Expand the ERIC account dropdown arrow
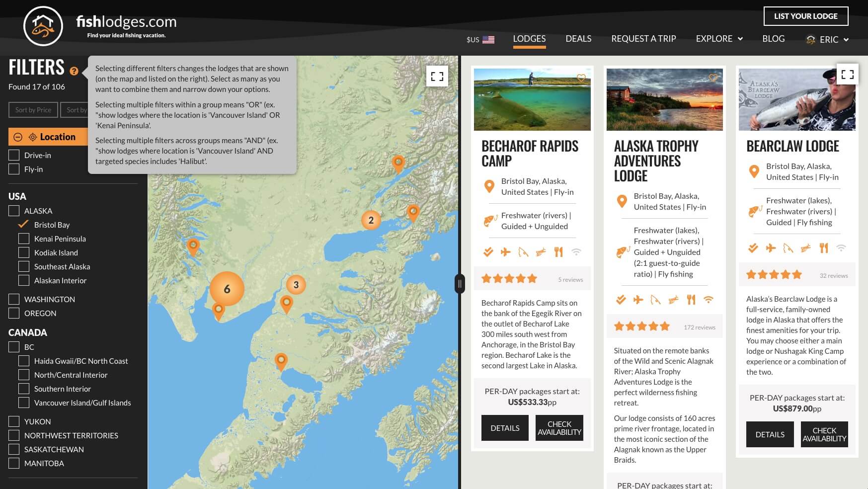 (x=846, y=40)
